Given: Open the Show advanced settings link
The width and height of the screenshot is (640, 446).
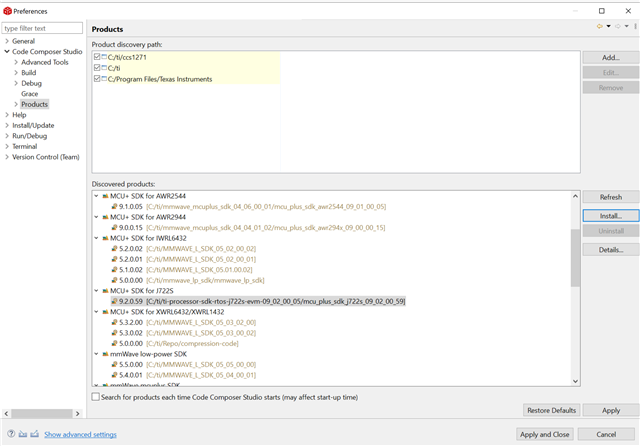Looking at the screenshot, I should click(x=80, y=434).
